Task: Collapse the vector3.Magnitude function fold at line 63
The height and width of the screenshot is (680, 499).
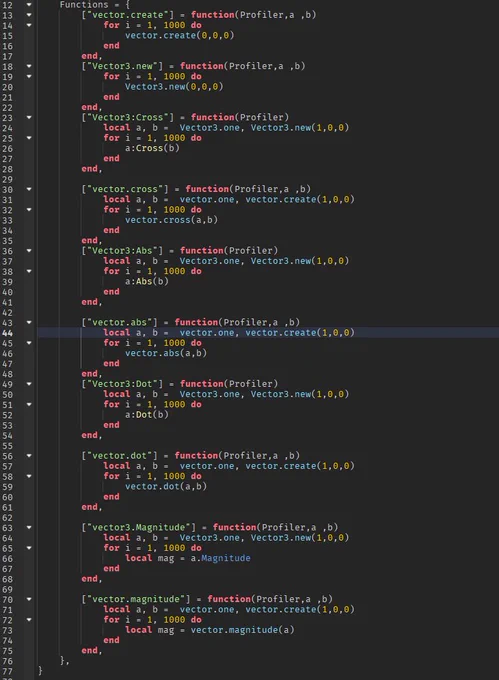Action: [x=29, y=528]
